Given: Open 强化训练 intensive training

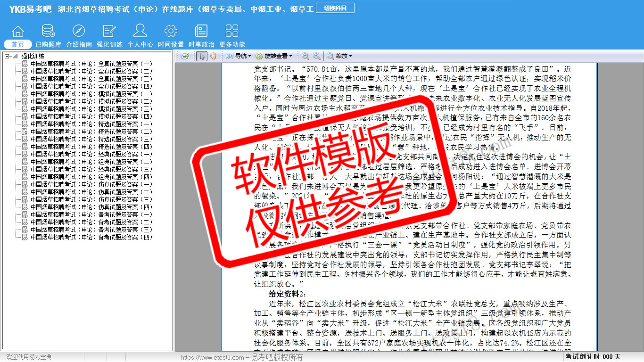Looking at the screenshot, I should coord(109,36).
